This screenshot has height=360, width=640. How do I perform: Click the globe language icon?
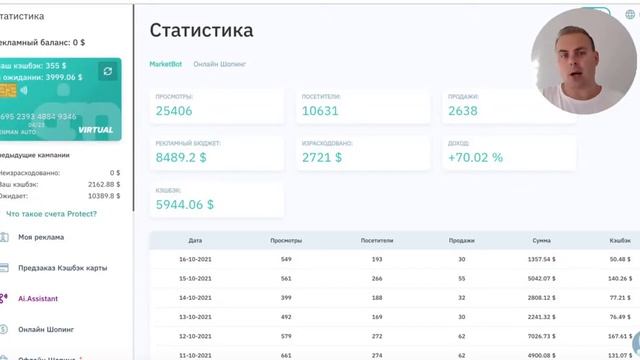coord(630,15)
